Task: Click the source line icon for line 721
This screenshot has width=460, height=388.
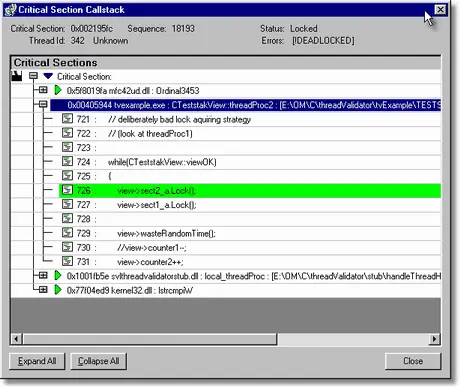Action: [x=67, y=119]
